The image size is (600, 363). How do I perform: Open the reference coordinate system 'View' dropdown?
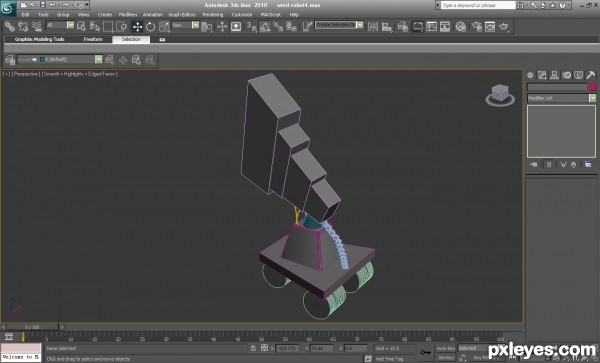tap(185, 25)
